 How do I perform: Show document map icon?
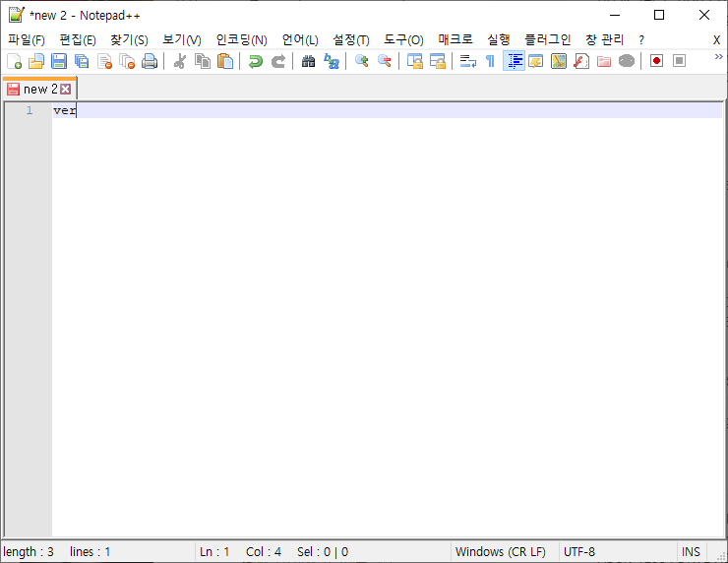pyautogui.click(x=559, y=61)
